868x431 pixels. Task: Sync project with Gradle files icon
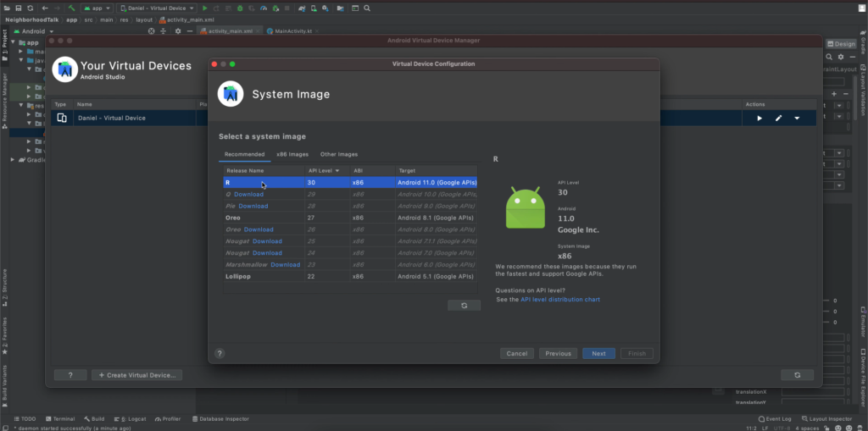tap(302, 8)
